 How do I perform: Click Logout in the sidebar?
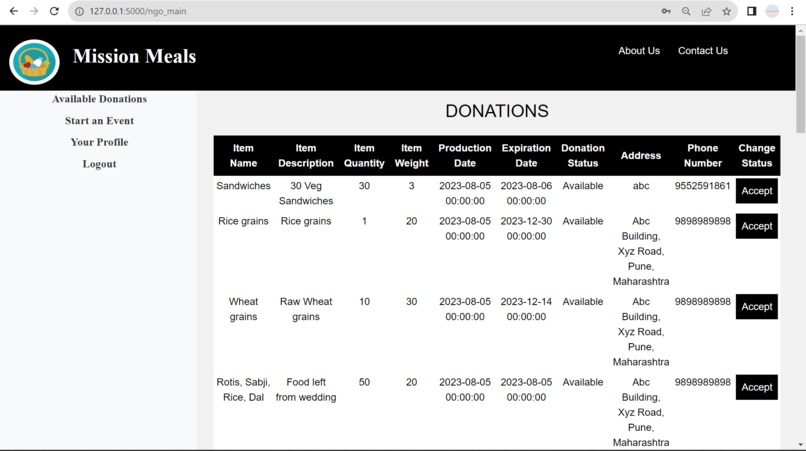(99, 164)
